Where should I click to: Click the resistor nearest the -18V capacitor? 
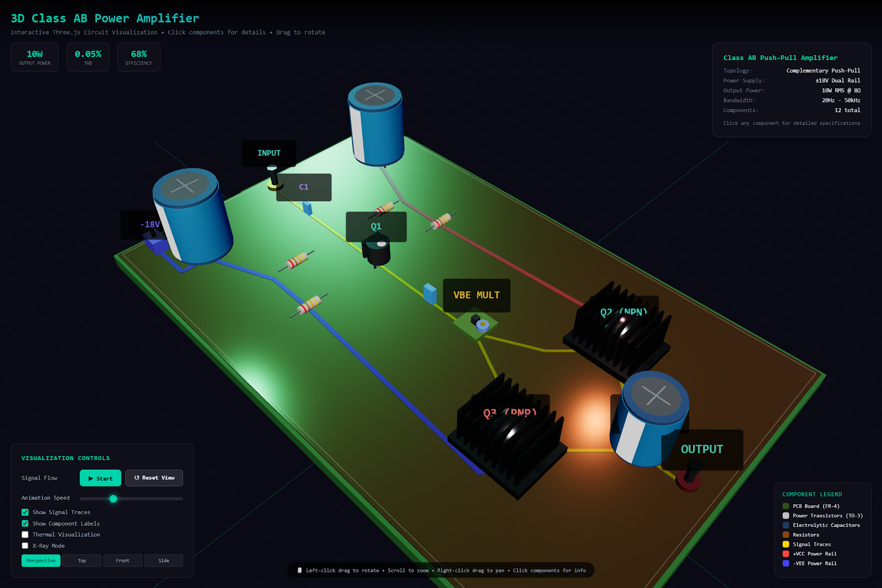coord(297,260)
